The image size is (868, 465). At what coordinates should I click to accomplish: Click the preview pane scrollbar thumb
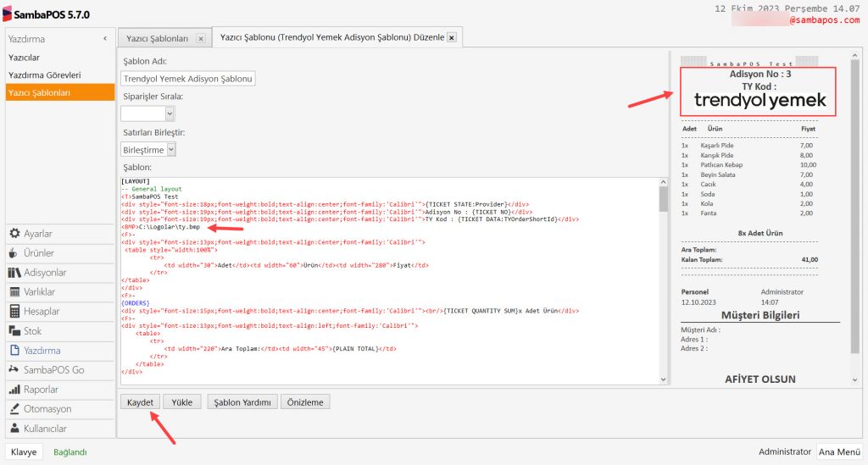[x=854, y=207]
